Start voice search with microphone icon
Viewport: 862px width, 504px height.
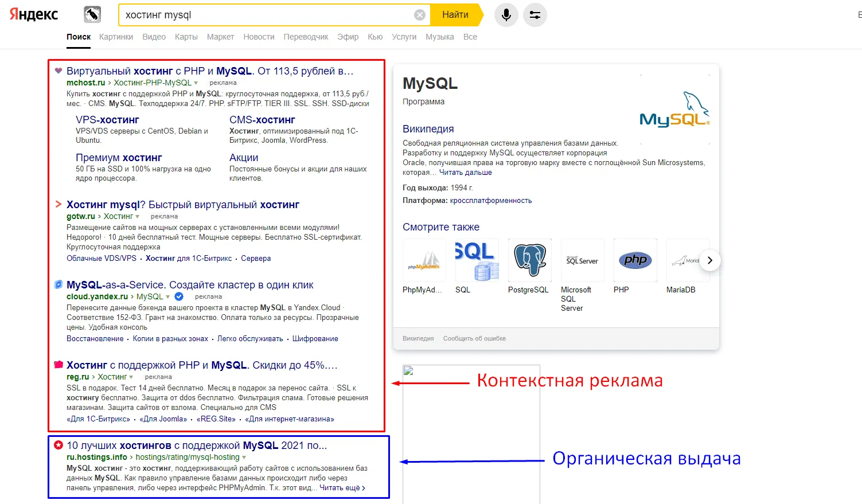pos(506,15)
